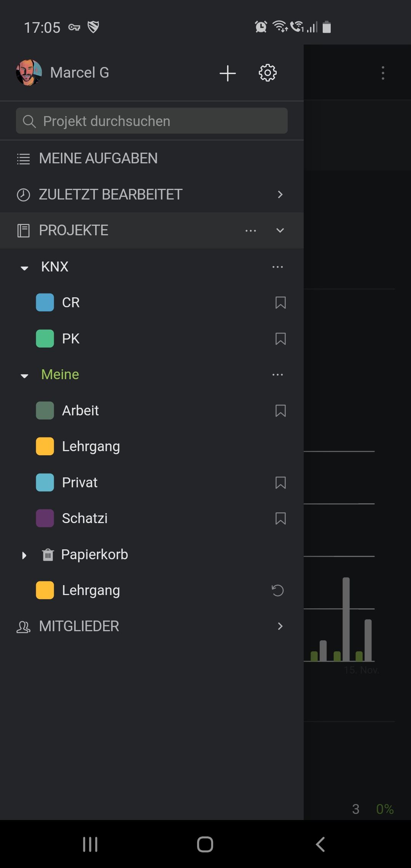Toggle bookmark for CR project
The image size is (411, 868).
[280, 303]
